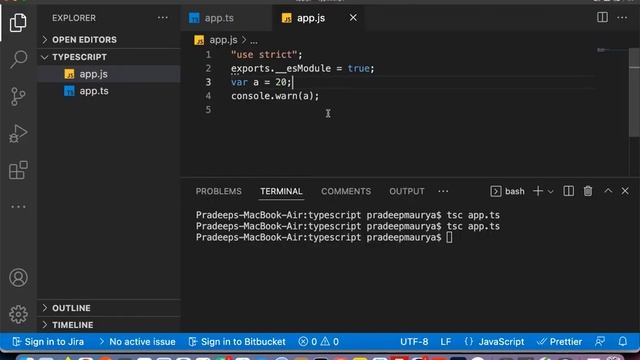Close the terminal panel
640x360 pixels.
[625, 191]
